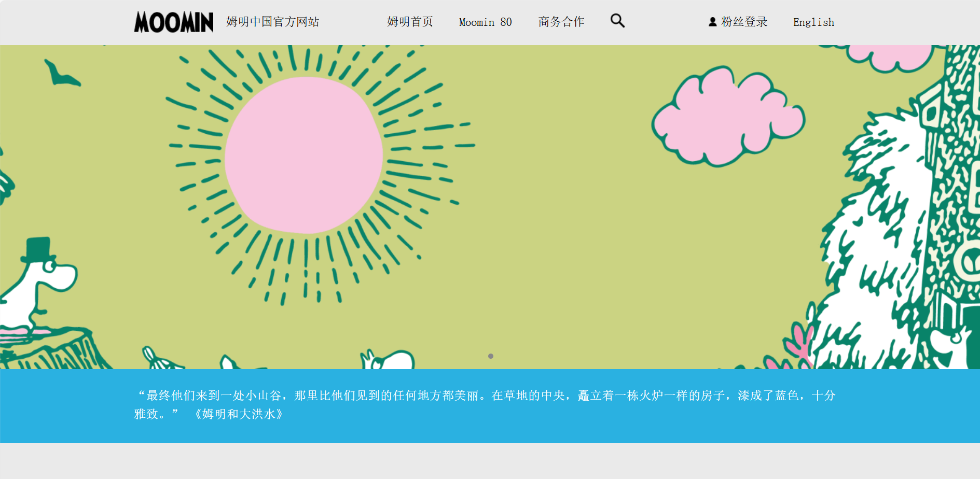980x479 pixels.
Task: Click the 粉丝登录 login link
Action: [x=744, y=22]
